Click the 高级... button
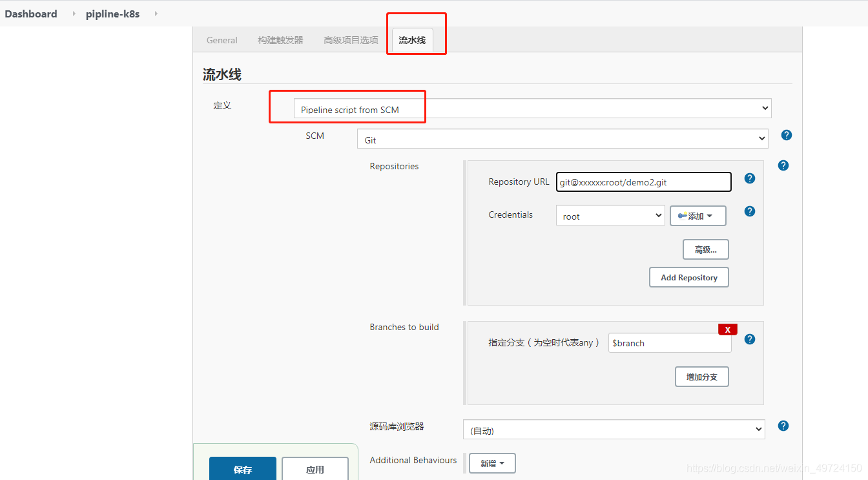 click(x=706, y=249)
